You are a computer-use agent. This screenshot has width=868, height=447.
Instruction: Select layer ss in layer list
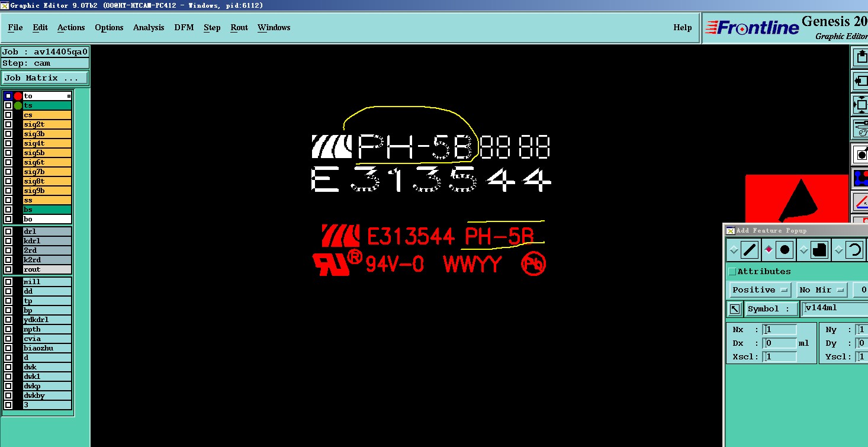tap(47, 200)
